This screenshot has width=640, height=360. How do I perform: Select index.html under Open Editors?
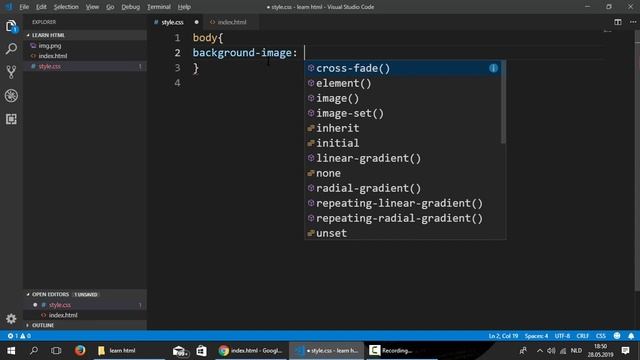(85, 315)
